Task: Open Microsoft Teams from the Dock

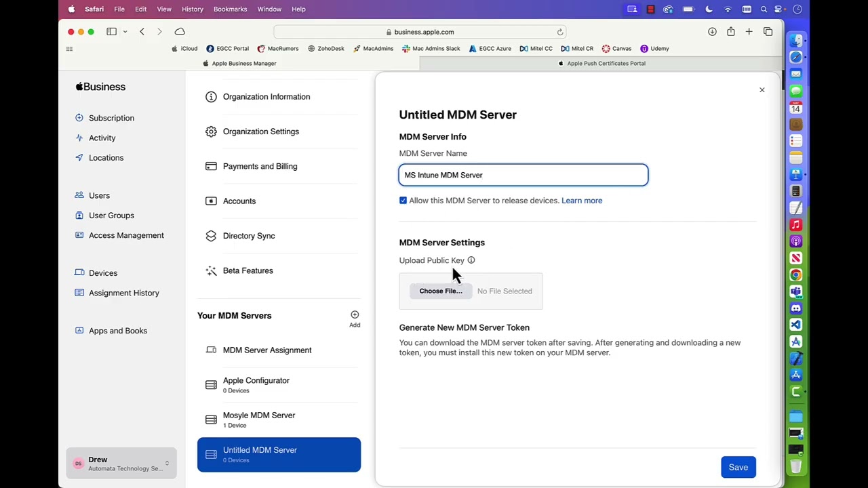Action: pos(796,291)
